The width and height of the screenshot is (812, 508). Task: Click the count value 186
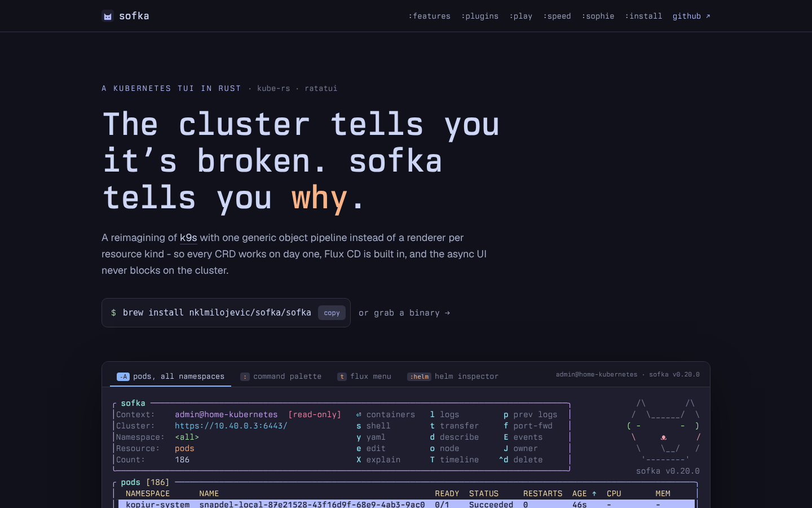point(182,459)
